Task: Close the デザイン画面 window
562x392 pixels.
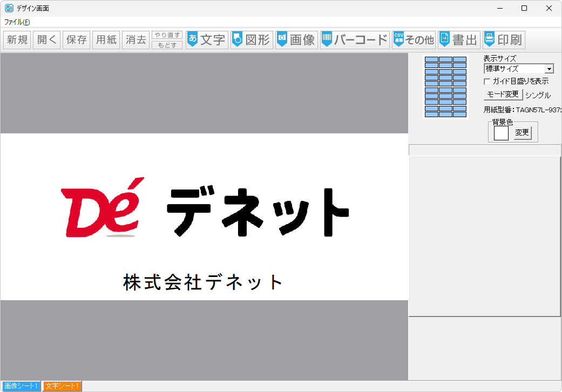Action: click(x=549, y=8)
